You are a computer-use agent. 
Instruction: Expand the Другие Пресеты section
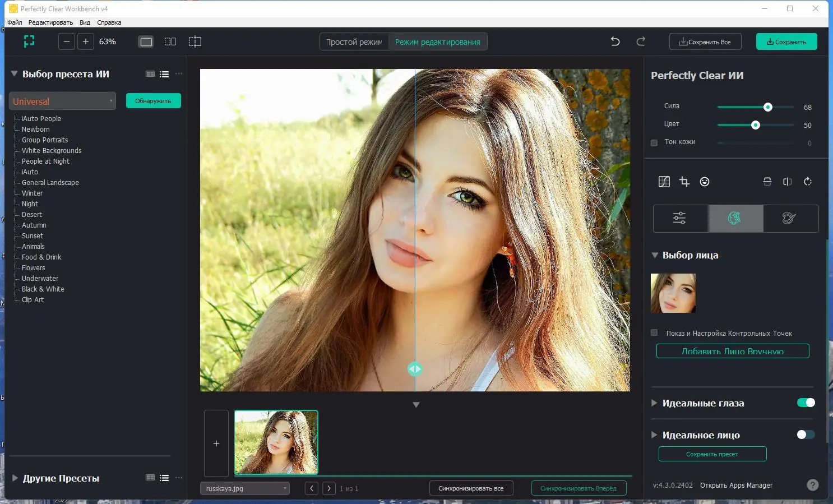click(x=15, y=478)
